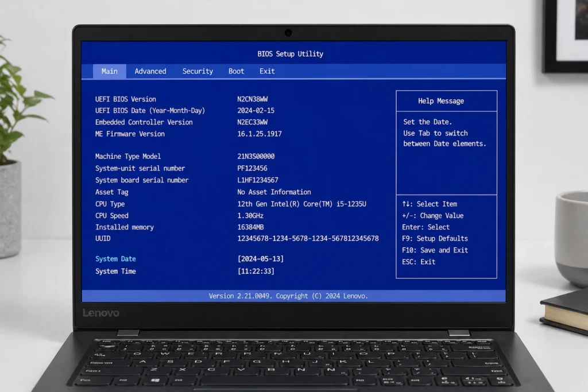This screenshot has width=588, height=392.
Task: Open the Exit tab
Action: 267,71
